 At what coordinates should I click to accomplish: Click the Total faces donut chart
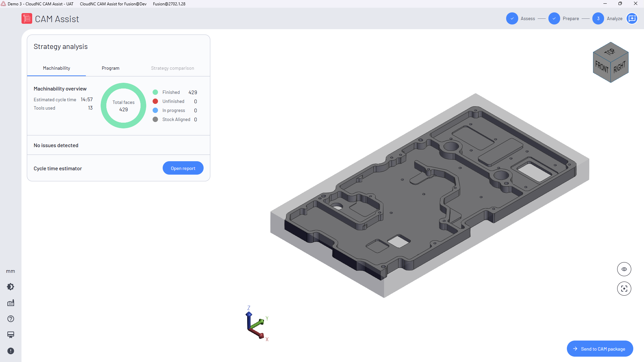coord(123,106)
